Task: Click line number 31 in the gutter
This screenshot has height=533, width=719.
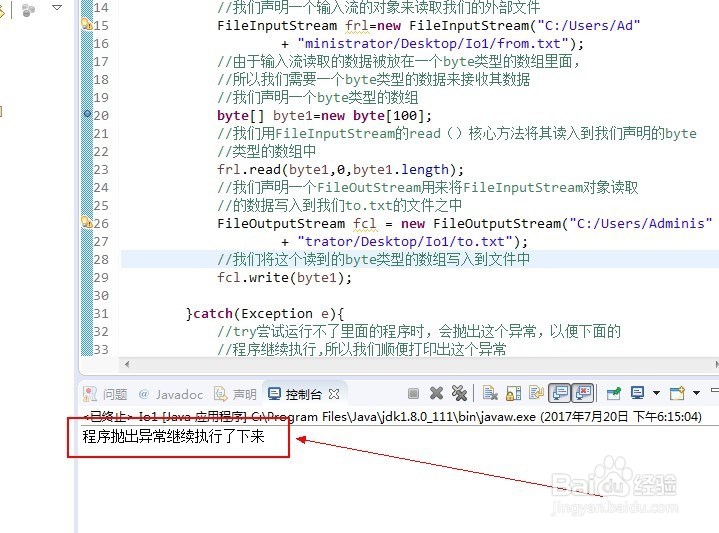Action: pos(101,314)
